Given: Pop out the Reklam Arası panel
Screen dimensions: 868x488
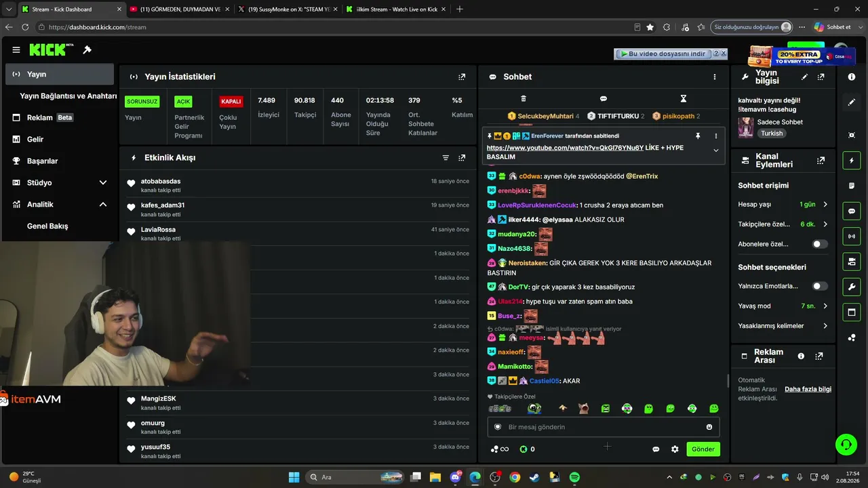Looking at the screenshot, I should (818, 356).
